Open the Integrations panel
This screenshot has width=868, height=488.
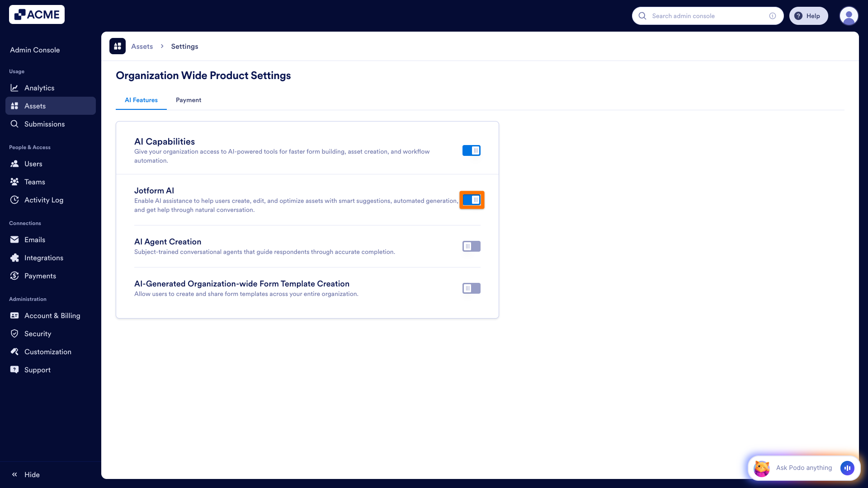[43, 258]
